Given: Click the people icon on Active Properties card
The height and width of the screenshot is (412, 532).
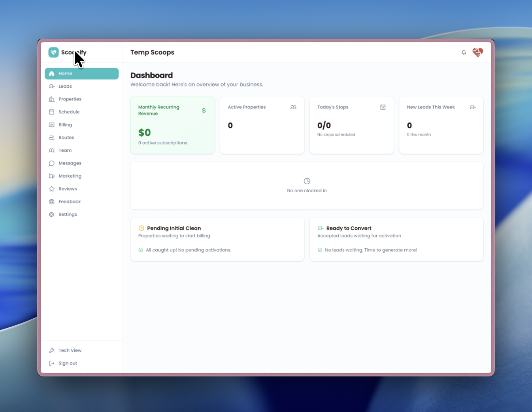Looking at the screenshot, I should pos(293,107).
